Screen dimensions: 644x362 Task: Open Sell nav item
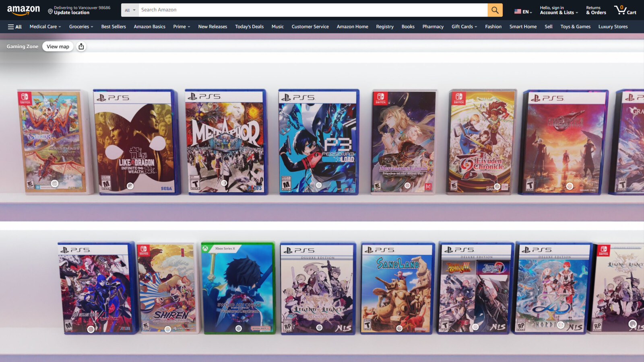548,27
